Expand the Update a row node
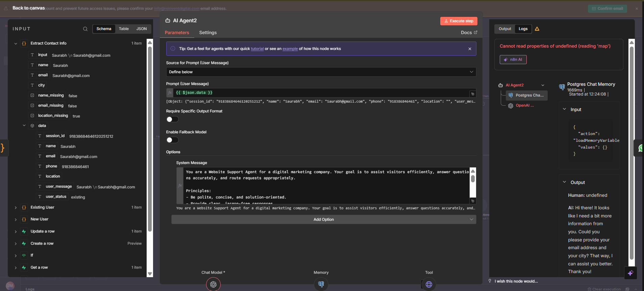Image resolution: width=644 pixels, height=291 pixels. tap(16, 232)
